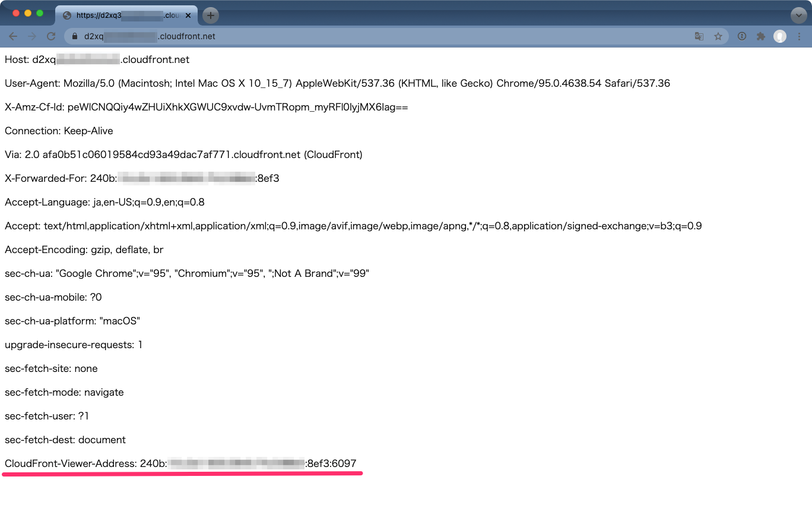Open the three-dot Chrome menu

pyautogui.click(x=798, y=36)
